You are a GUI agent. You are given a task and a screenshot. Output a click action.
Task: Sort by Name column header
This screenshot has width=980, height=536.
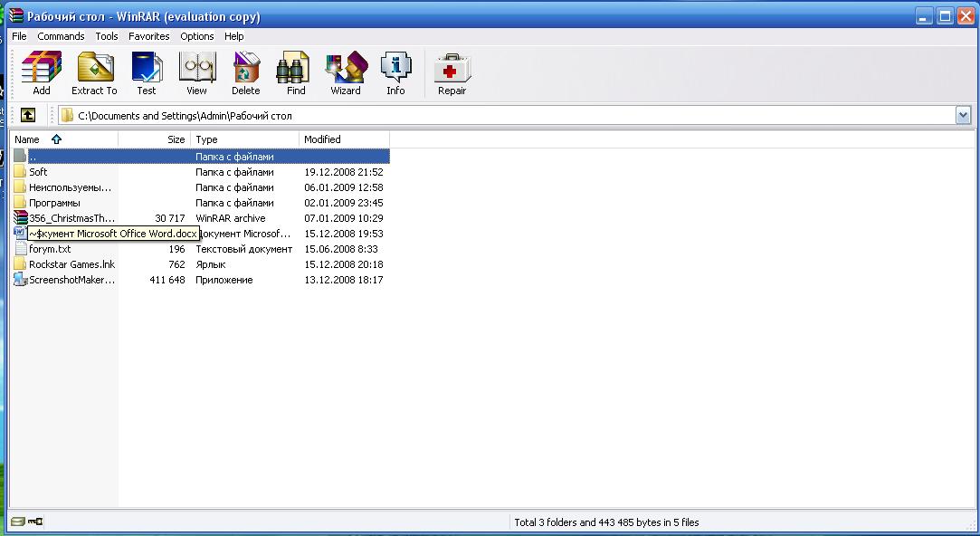pyautogui.click(x=63, y=139)
